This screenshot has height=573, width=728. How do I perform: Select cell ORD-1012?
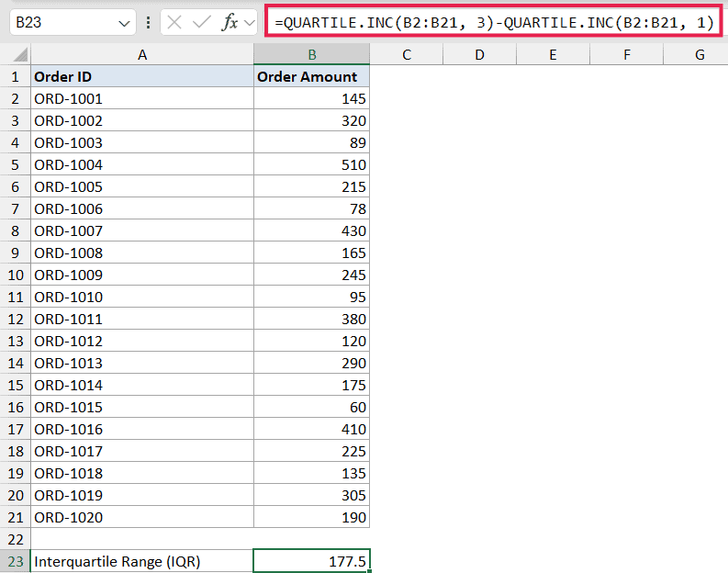[x=142, y=341]
